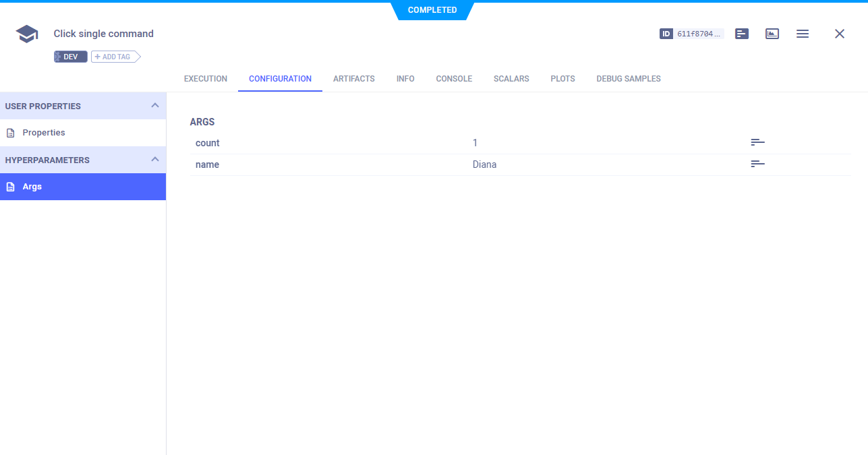Open the inline editor icon for count
The height and width of the screenshot is (455, 868).
pos(757,142)
